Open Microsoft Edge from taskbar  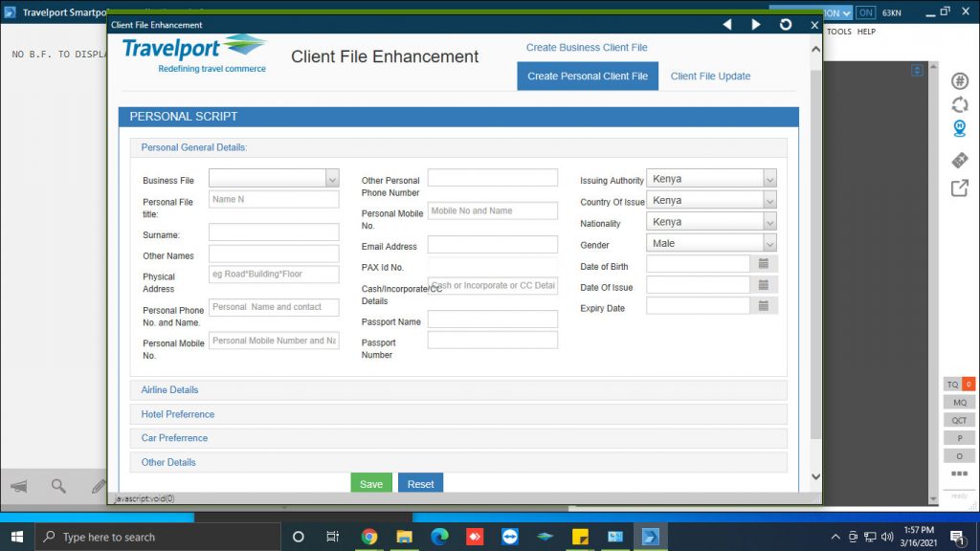point(439,537)
